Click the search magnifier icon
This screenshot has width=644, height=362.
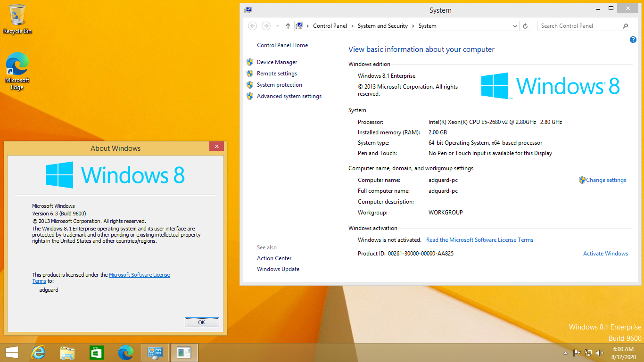(626, 26)
